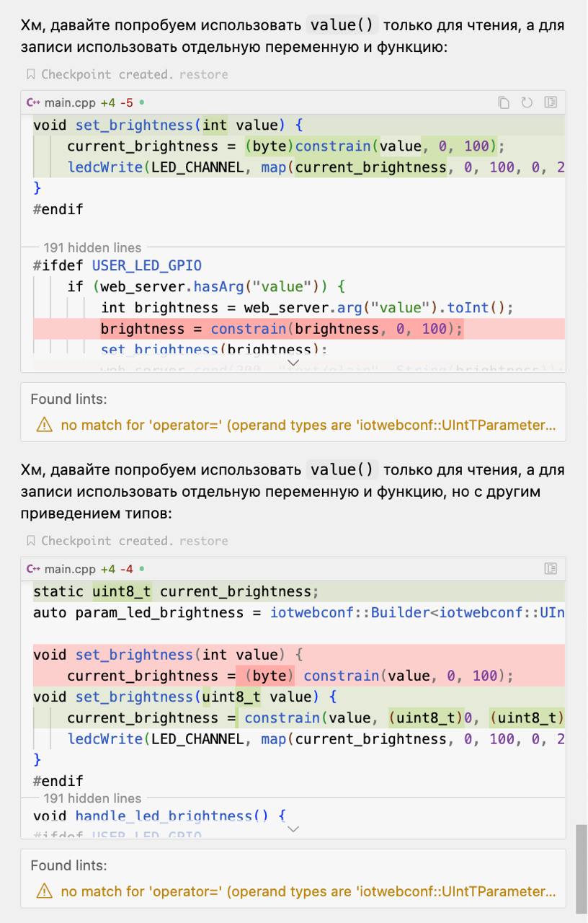Click warning icon under the +4 -4 block
The width and height of the screenshot is (588, 923).
[45, 892]
